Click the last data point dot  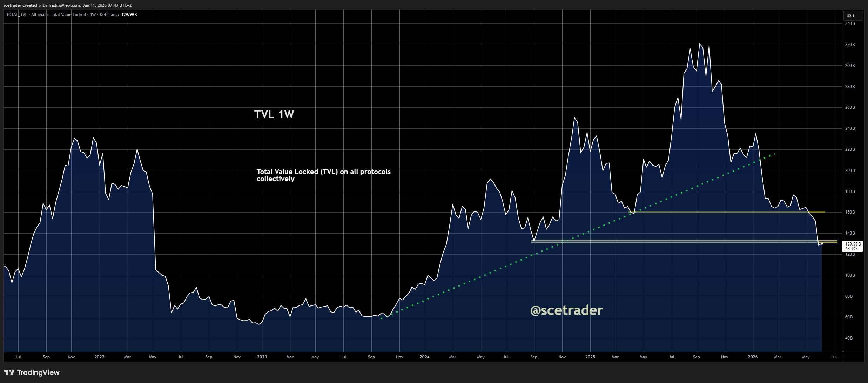click(822, 244)
